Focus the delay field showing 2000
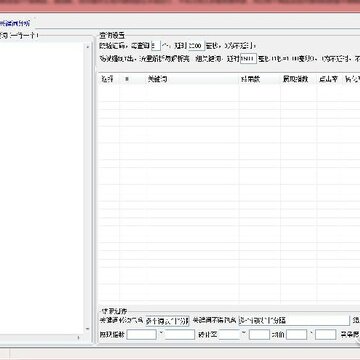The width and height of the screenshot is (360, 360). (196, 46)
